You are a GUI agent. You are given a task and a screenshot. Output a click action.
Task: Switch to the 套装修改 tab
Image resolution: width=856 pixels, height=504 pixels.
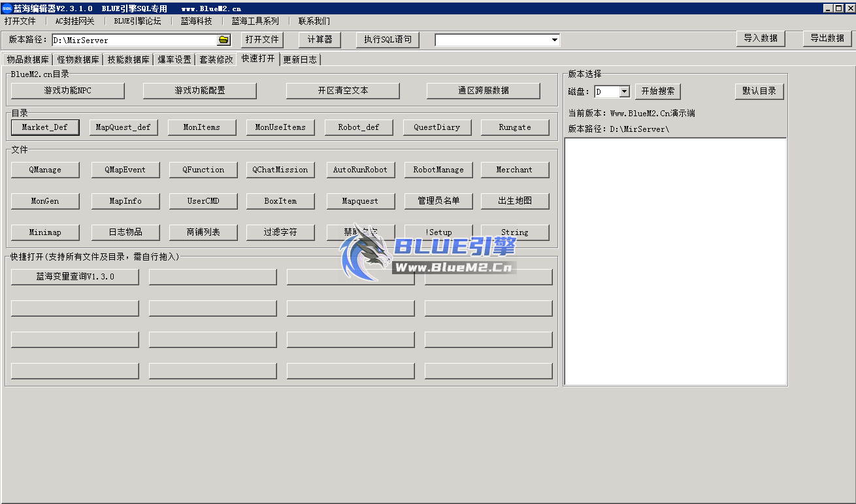point(216,59)
